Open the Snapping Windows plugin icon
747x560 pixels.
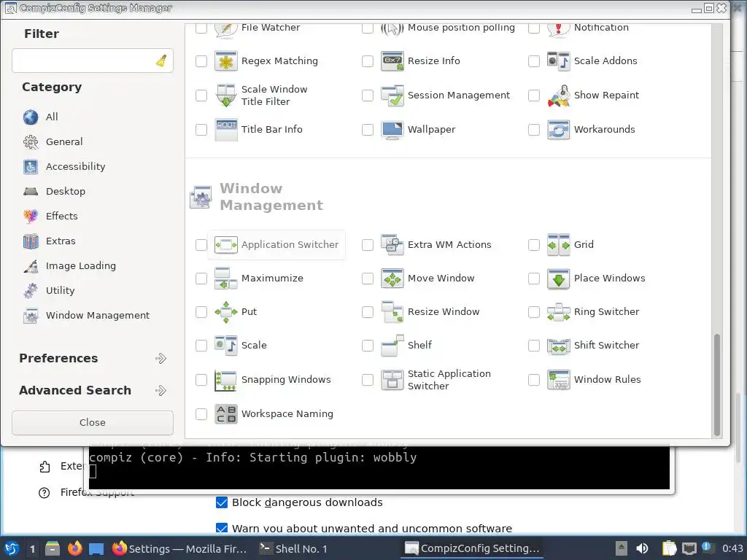[226, 380]
